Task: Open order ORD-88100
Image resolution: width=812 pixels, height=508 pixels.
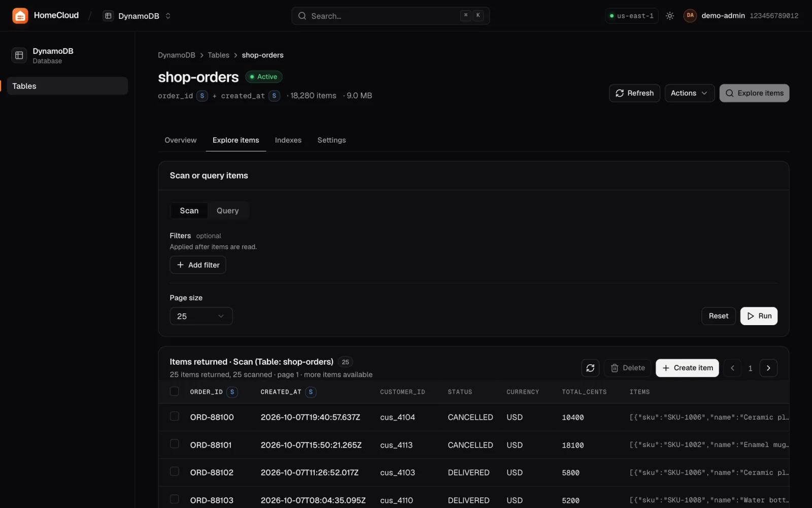Action: tap(212, 417)
